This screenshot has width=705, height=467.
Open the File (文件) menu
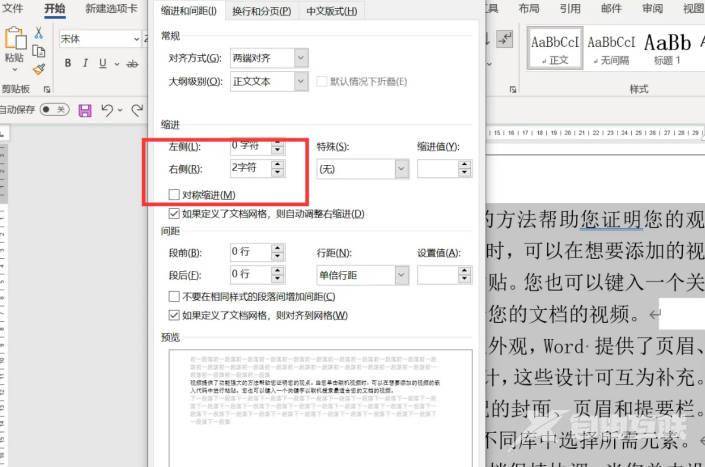click(13, 9)
